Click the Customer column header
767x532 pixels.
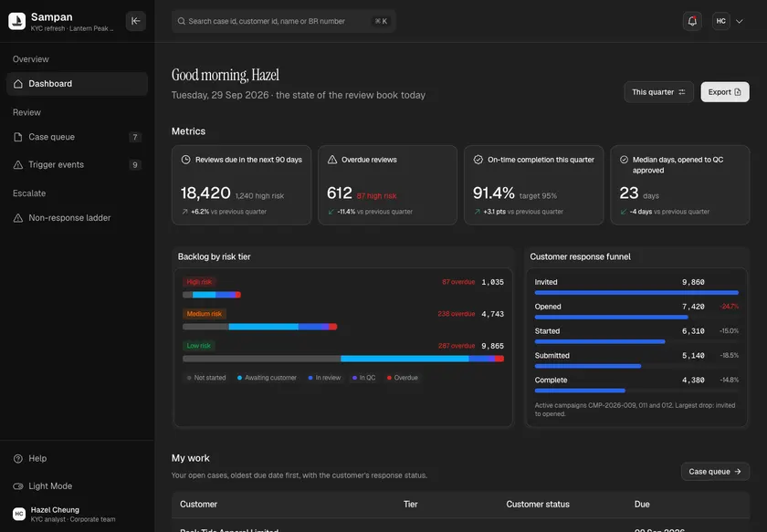(x=199, y=504)
